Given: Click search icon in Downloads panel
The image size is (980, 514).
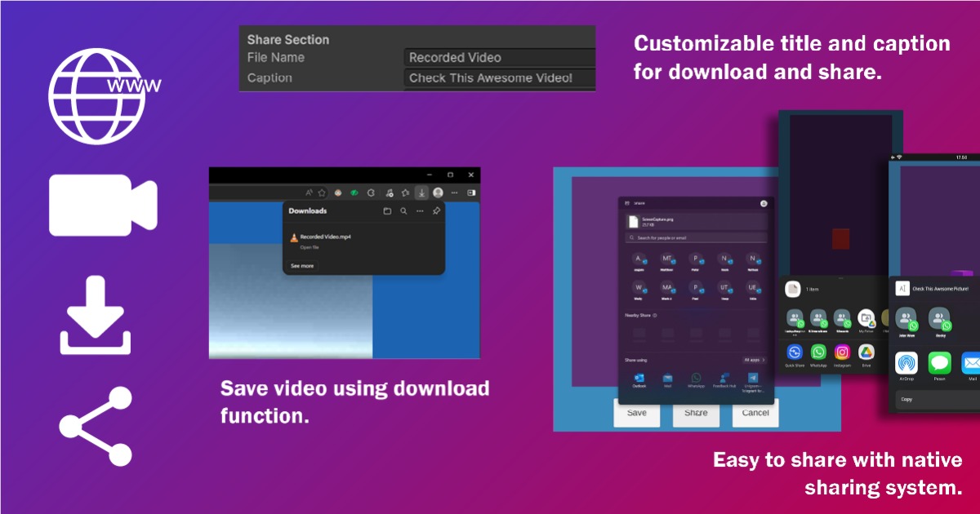Looking at the screenshot, I should 403,210.
